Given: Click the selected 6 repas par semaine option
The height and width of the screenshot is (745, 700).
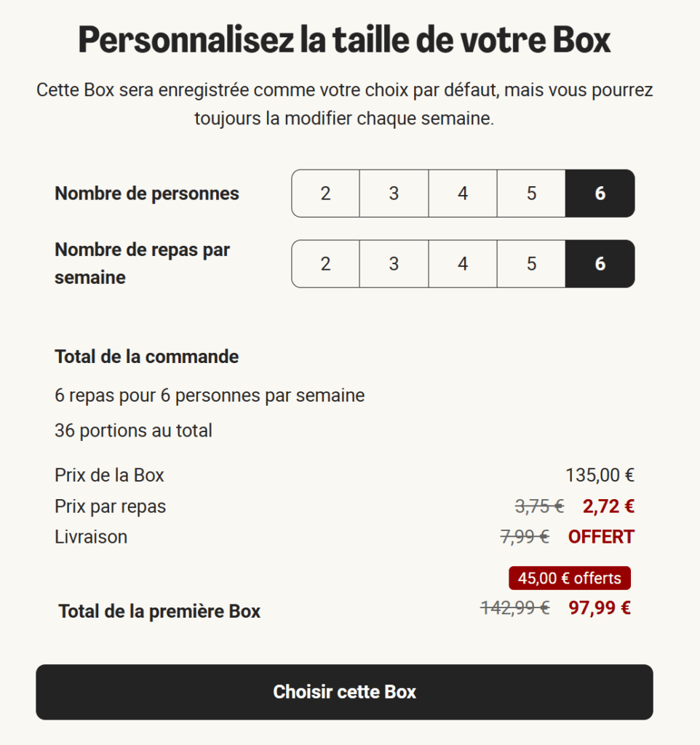Looking at the screenshot, I should click(x=600, y=263).
